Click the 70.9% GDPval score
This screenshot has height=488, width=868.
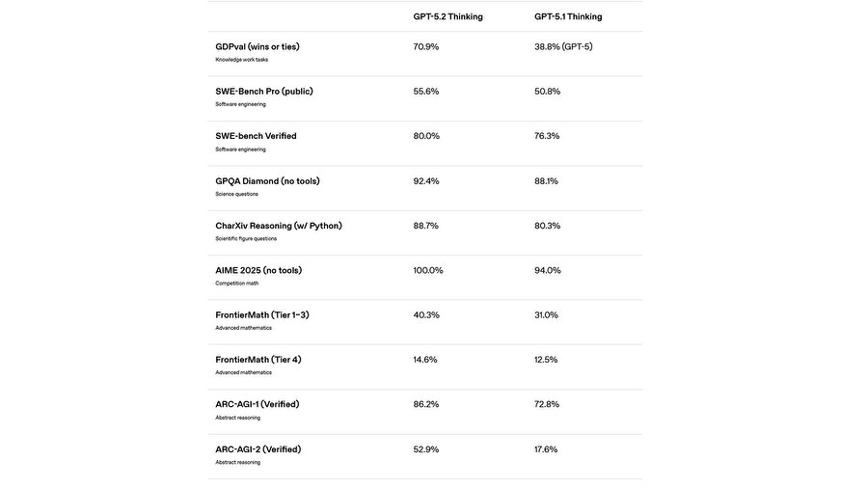(x=426, y=46)
